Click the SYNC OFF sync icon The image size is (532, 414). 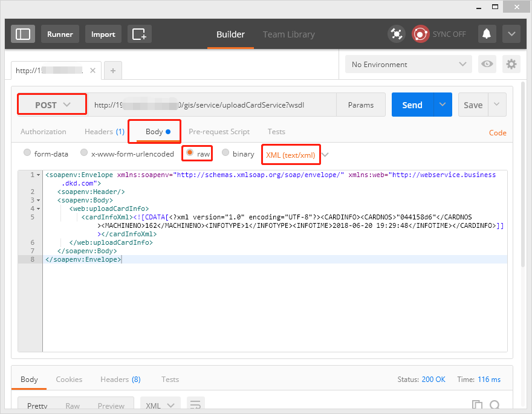tap(420, 34)
